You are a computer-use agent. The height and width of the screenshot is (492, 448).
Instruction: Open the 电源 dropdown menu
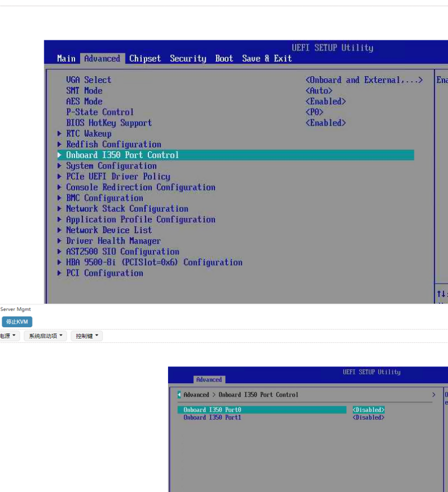click(x=9, y=336)
